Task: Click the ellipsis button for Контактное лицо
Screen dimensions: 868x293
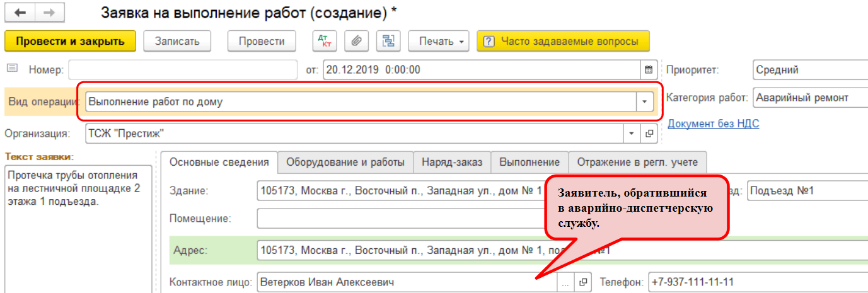Action: click(x=566, y=282)
